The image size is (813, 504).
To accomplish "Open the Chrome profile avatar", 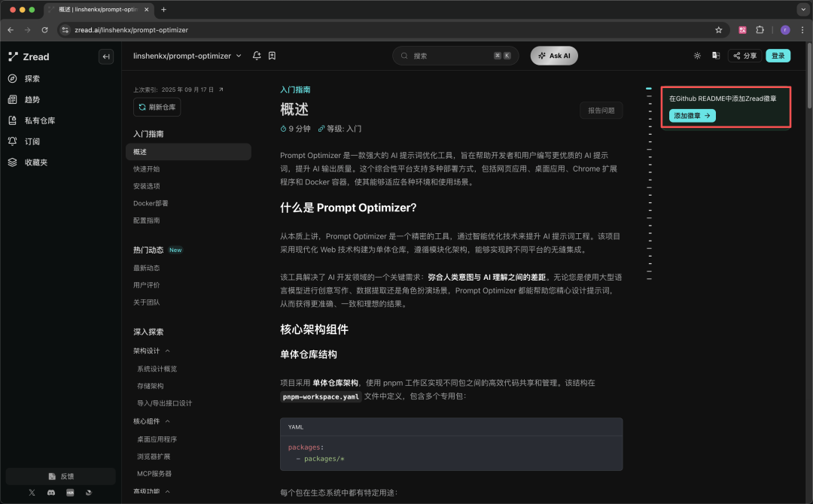I will [x=785, y=30].
